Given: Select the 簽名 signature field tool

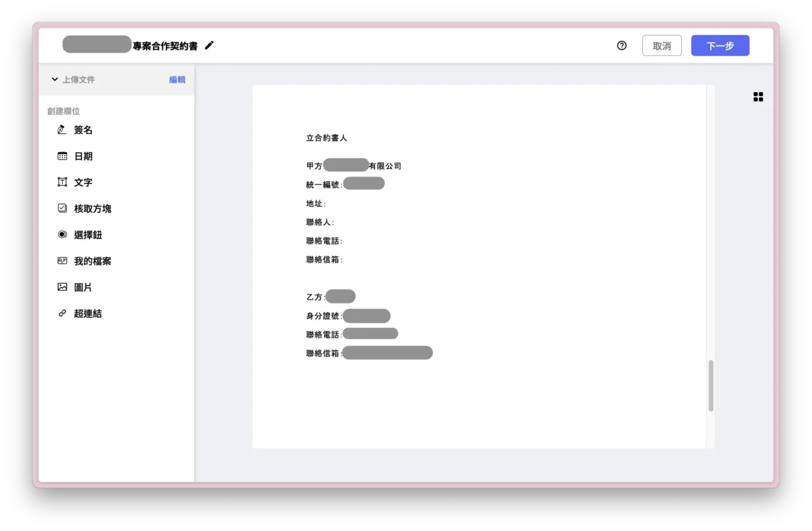Looking at the screenshot, I should (x=83, y=130).
